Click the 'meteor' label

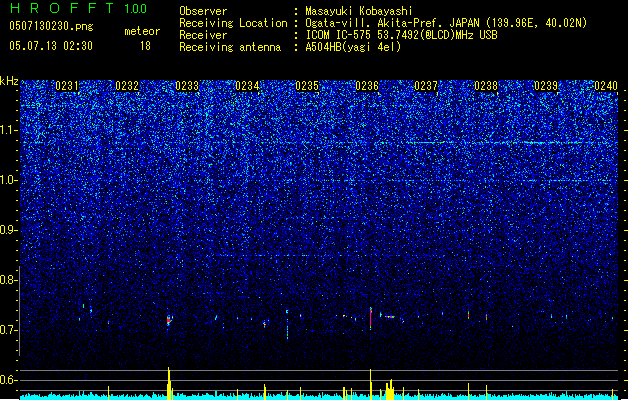pos(142,31)
